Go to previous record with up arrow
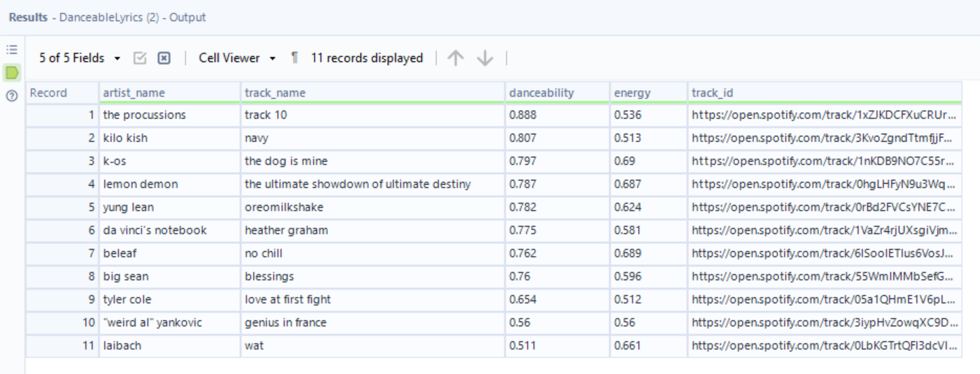Image resolution: width=980 pixels, height=374 pixels. click(455, 58)
